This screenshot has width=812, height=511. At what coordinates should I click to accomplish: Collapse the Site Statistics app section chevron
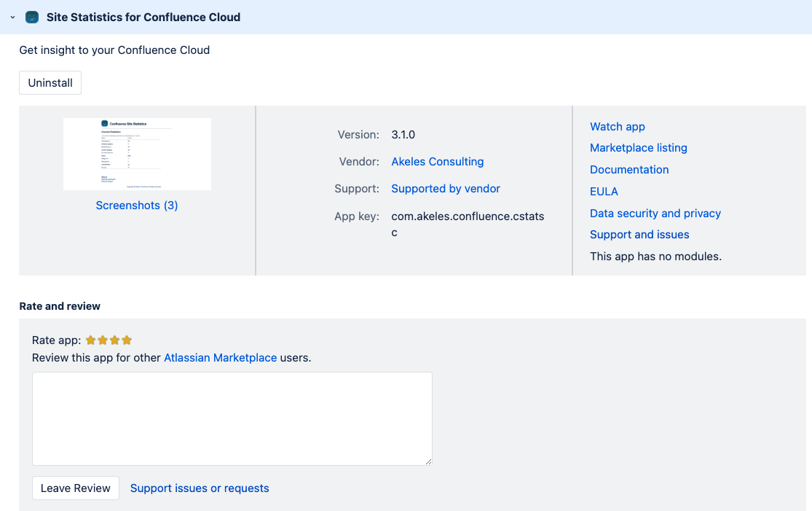(12, 17)
